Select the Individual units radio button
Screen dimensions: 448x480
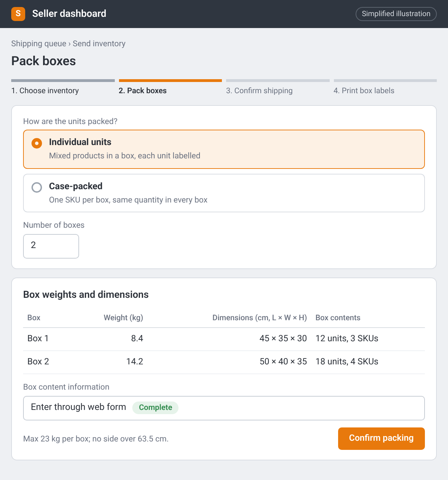[37, 143]
